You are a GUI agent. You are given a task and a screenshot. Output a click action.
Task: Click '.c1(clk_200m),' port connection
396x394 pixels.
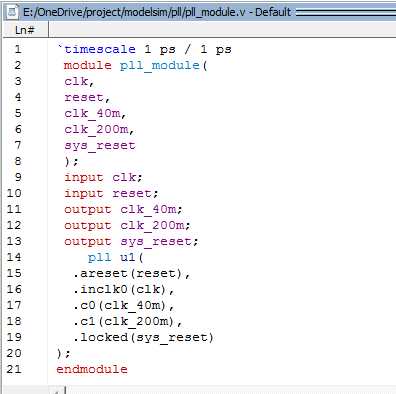tap(127, 321)
